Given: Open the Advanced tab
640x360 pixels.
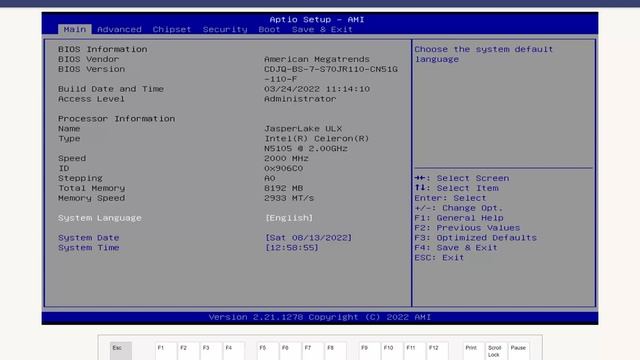Looking at the screenshot, I should pos(119,29).
